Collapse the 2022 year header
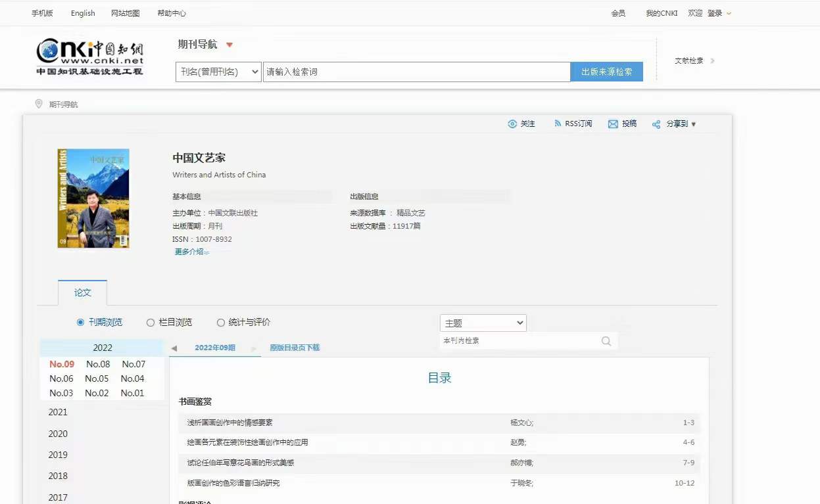This screenshot has width=820, height=504. 102,348
